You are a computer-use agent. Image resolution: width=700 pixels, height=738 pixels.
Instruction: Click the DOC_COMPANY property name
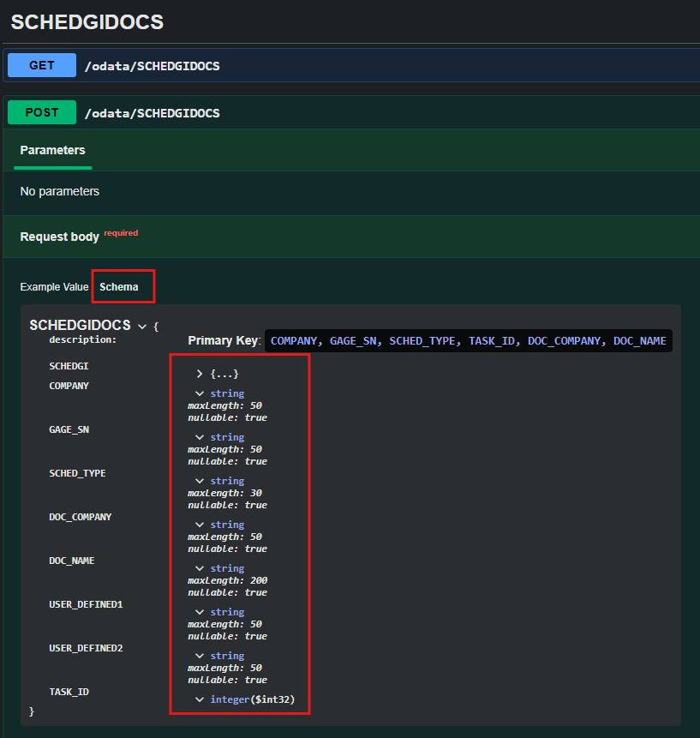click(81, 517)
